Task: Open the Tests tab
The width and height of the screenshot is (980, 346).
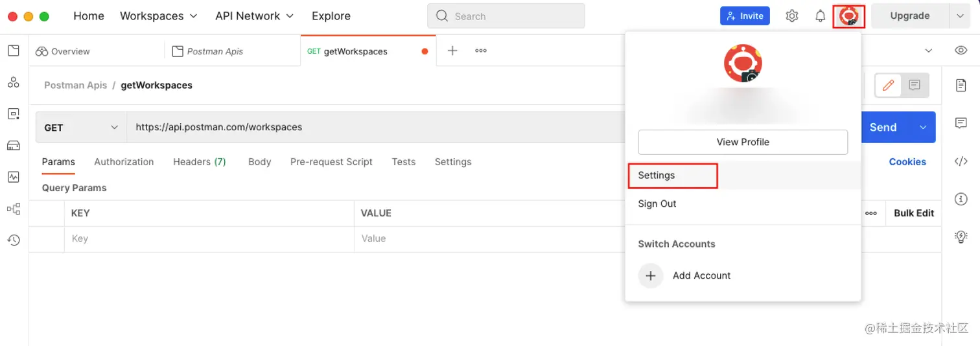Action: (x=404, y=162)
